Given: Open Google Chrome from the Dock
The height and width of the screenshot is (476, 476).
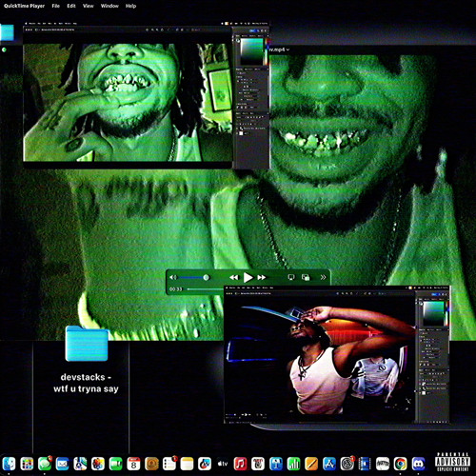Looking at the screenshot, I should 401,464.
